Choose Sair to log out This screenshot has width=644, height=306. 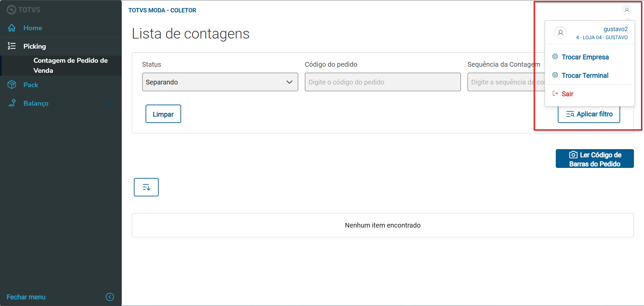pos(567,94)
